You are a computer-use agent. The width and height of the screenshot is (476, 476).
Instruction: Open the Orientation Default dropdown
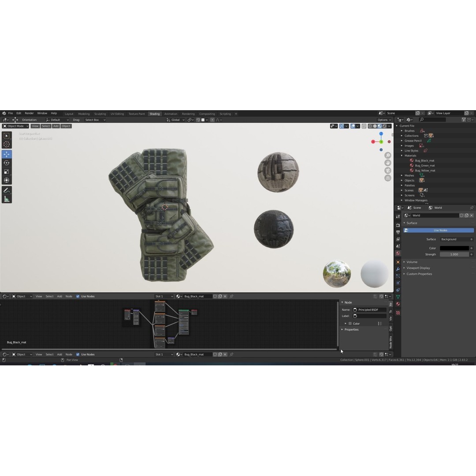[57, 120]
